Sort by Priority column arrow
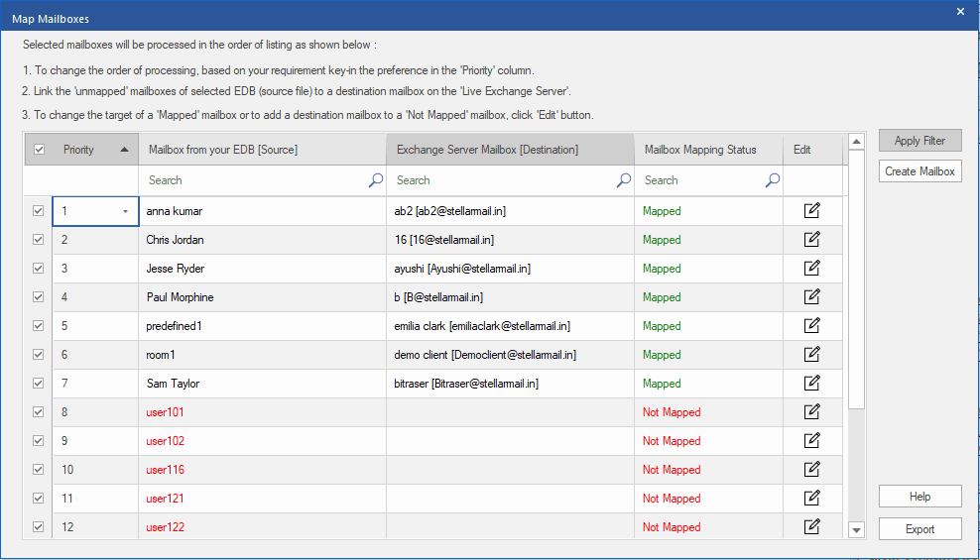Image resolution: width=980 pixels, height=560 pixels. (124, 150)
